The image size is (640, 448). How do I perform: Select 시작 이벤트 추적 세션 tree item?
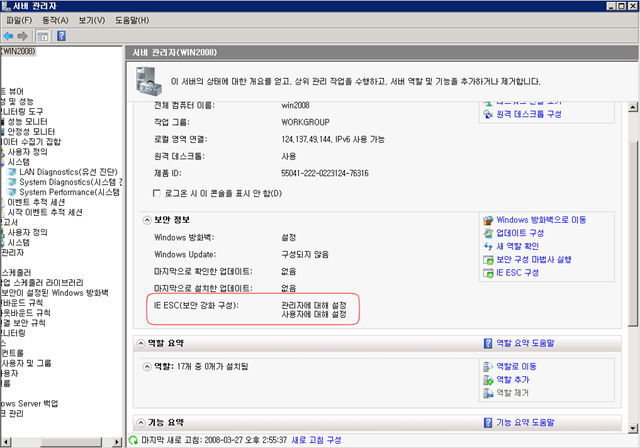click(45, 212)
